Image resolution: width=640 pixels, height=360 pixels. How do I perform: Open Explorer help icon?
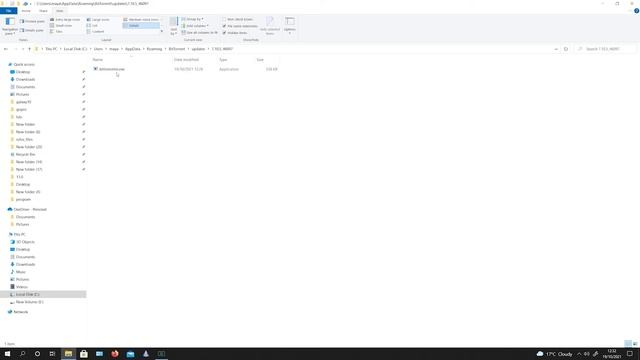pos(636,11)
